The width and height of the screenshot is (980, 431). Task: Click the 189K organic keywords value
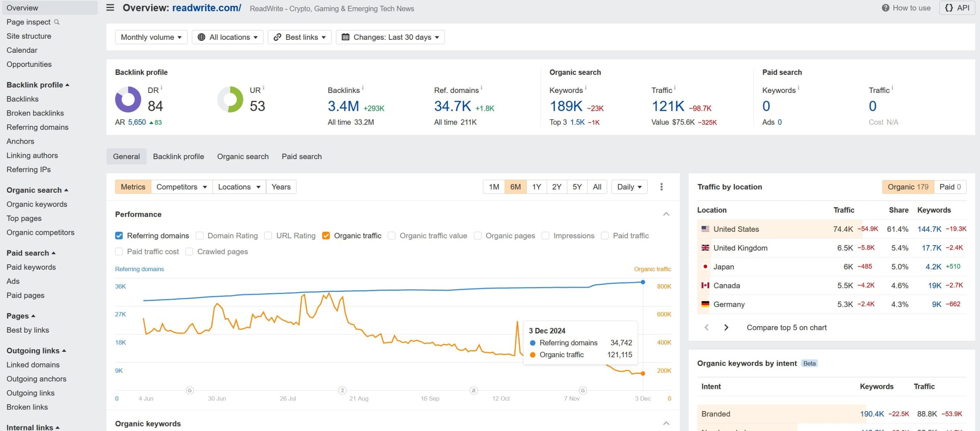[566, 106]
